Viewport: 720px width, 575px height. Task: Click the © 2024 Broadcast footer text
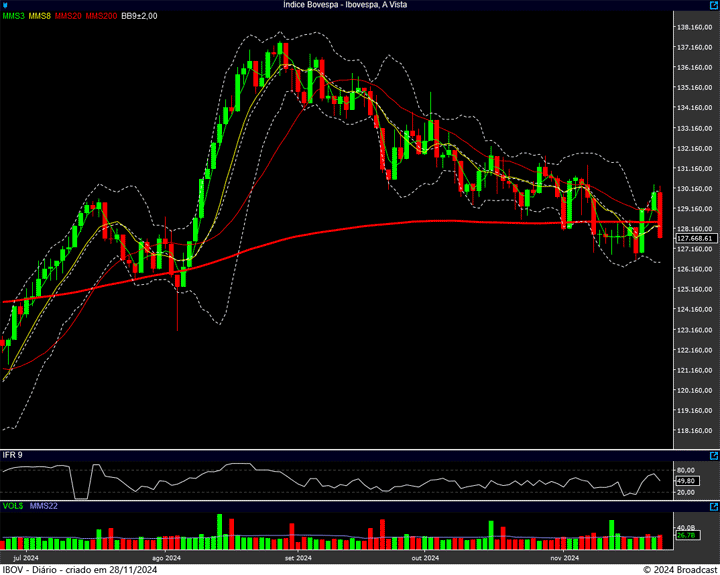pyautogui.click(x=679, y=569)
